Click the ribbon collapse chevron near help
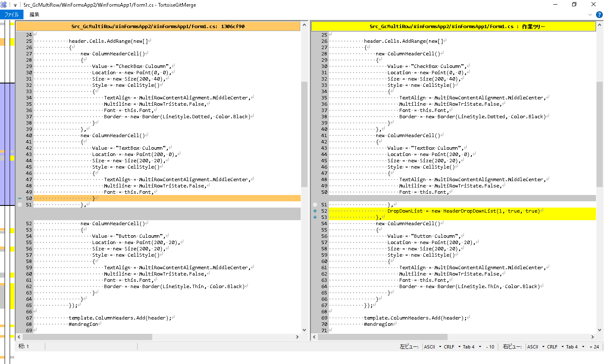Screen dimensions: 604x364 click(x=590, y=15)
